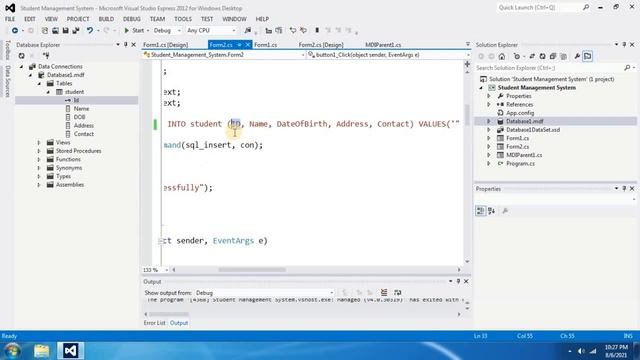Click Collapse All icon in Solution Explorer

tap(553, 56)
